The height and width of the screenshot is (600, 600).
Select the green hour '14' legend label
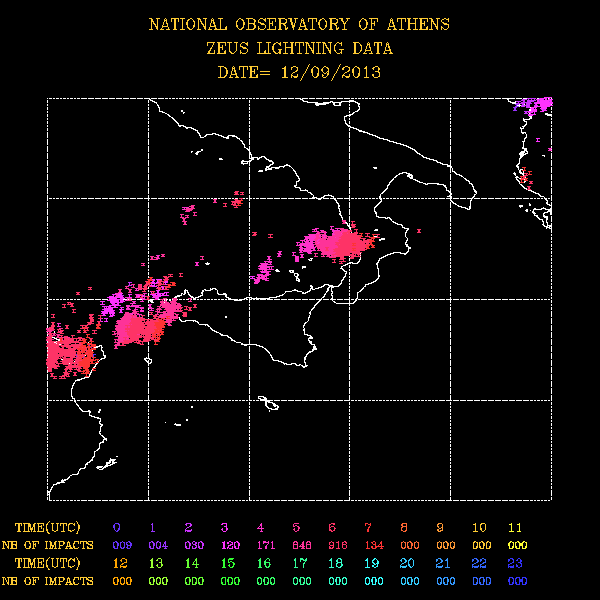pos(192,563)
